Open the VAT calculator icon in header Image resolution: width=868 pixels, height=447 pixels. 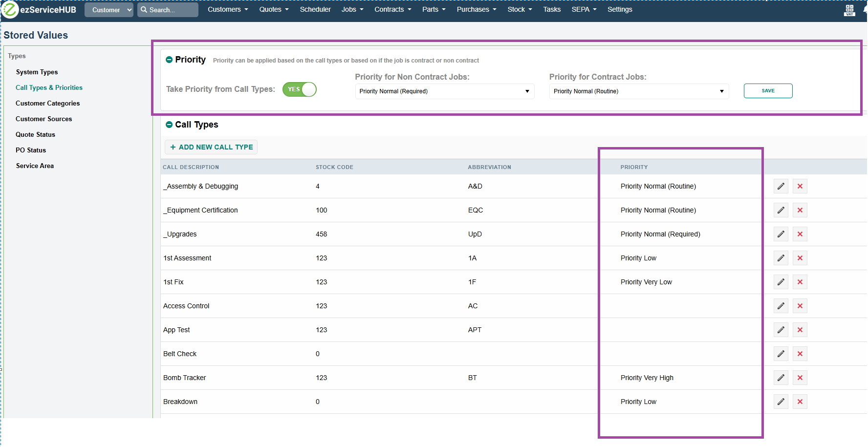pyautogui.click(x=849, y=10)
